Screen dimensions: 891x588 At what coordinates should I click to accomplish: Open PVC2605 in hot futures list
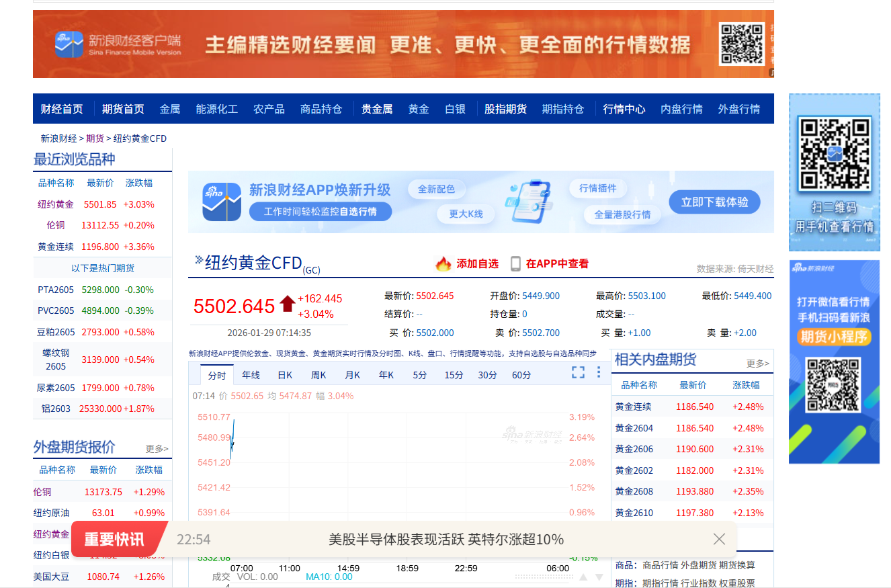(56, 310)
